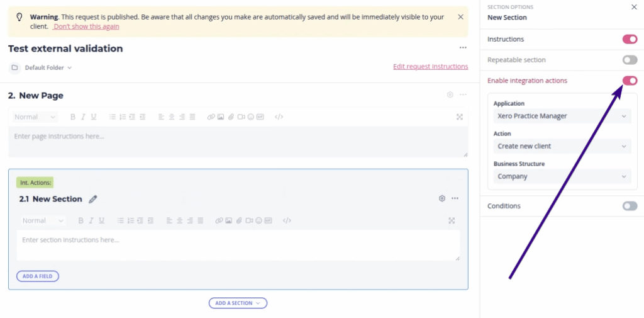Open the Application dropdown showing Xero Practice Manager
Image resolution: width=644 pixels, height=318 pixels.
562,116
